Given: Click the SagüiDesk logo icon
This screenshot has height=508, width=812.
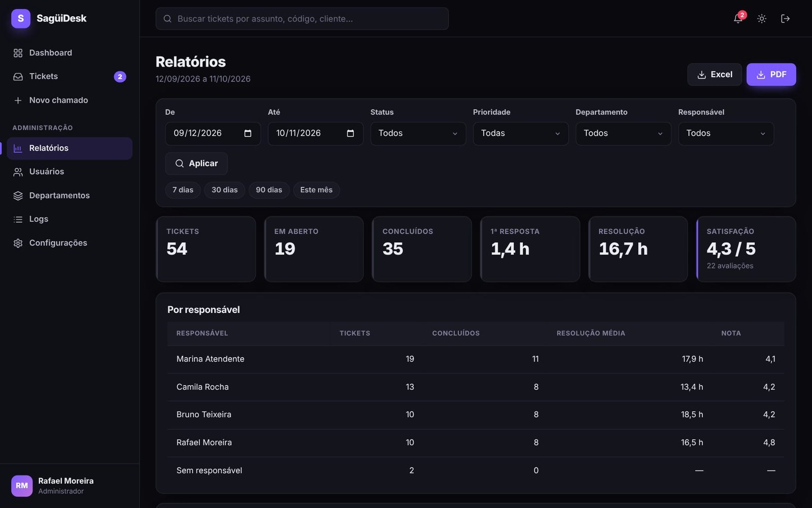Looking at the screenshot, I should pyautogui.click(x=21, y=18).
